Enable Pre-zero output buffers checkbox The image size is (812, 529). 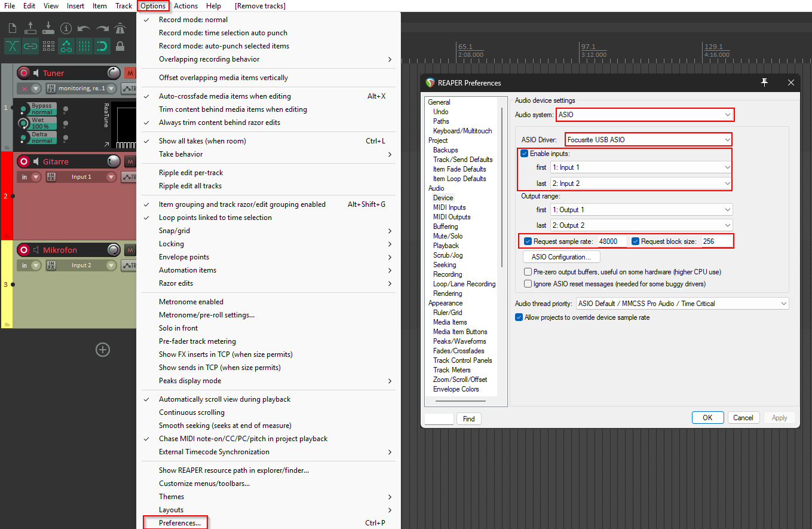(528, 272)
